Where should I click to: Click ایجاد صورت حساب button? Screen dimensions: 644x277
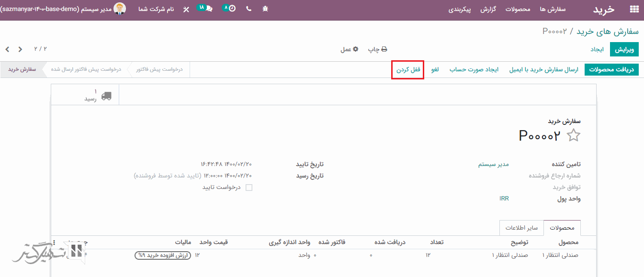tap(474, 70)
